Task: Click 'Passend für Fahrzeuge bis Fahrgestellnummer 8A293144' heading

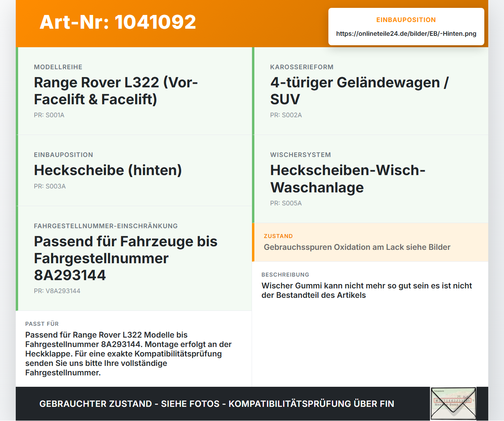Action: click(126, 258)
